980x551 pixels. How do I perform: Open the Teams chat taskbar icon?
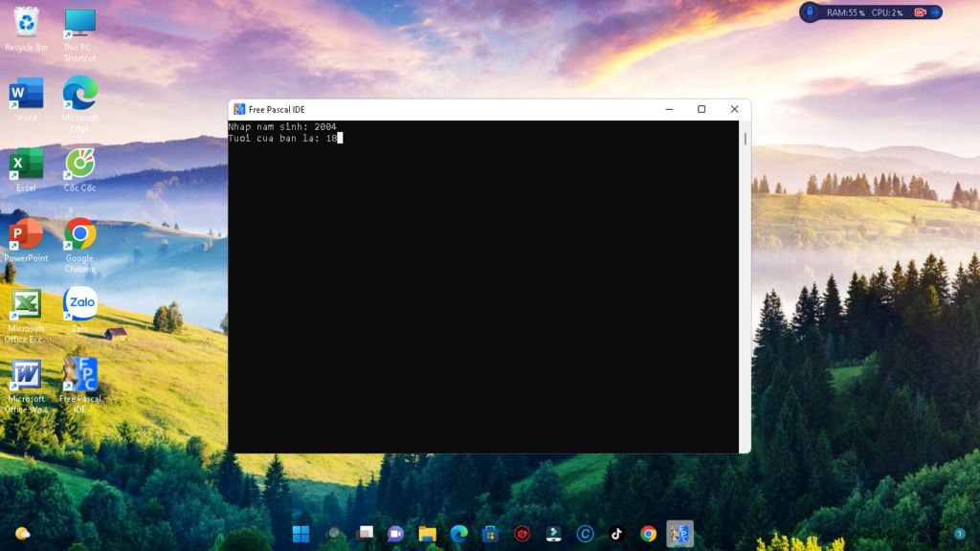click(x=395, y=534)
